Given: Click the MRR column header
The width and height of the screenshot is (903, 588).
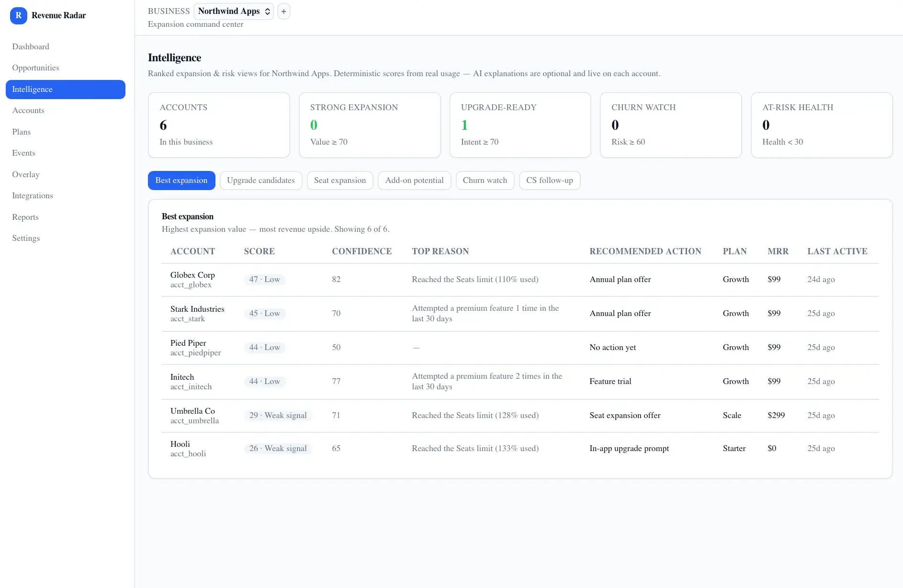Looking at the screenshot, I should click(778, 251).
